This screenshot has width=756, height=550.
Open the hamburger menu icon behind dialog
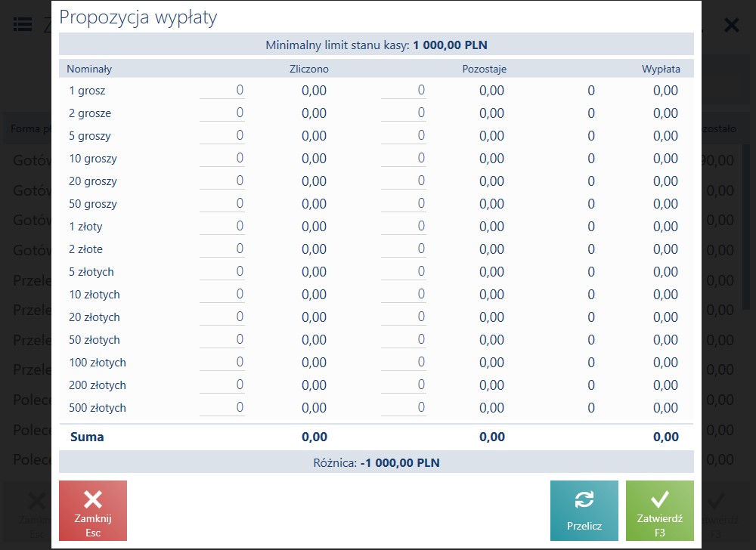[23, 24]
